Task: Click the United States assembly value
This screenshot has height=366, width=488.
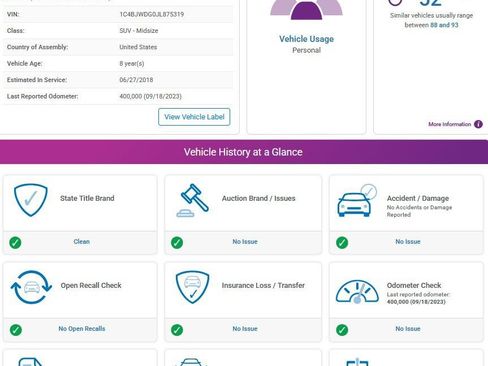Action: pyautogui.click(x=138, y=47)
